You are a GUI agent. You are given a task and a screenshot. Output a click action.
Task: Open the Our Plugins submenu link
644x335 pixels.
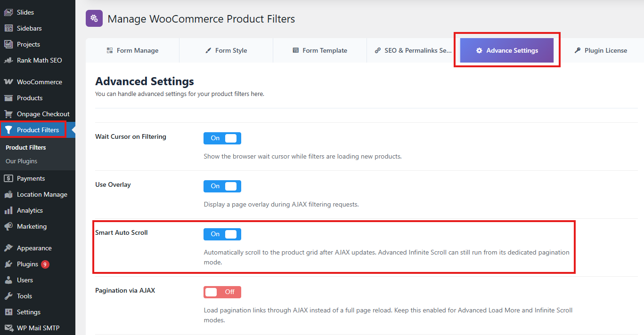pyautogui.click(x=21, y=161)
